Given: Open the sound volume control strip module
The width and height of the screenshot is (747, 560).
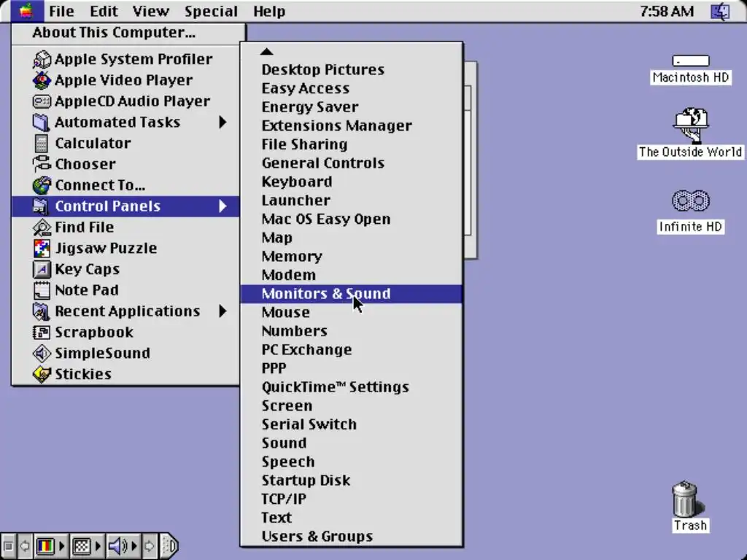Looking at the screenshot, I should point(123,545).
